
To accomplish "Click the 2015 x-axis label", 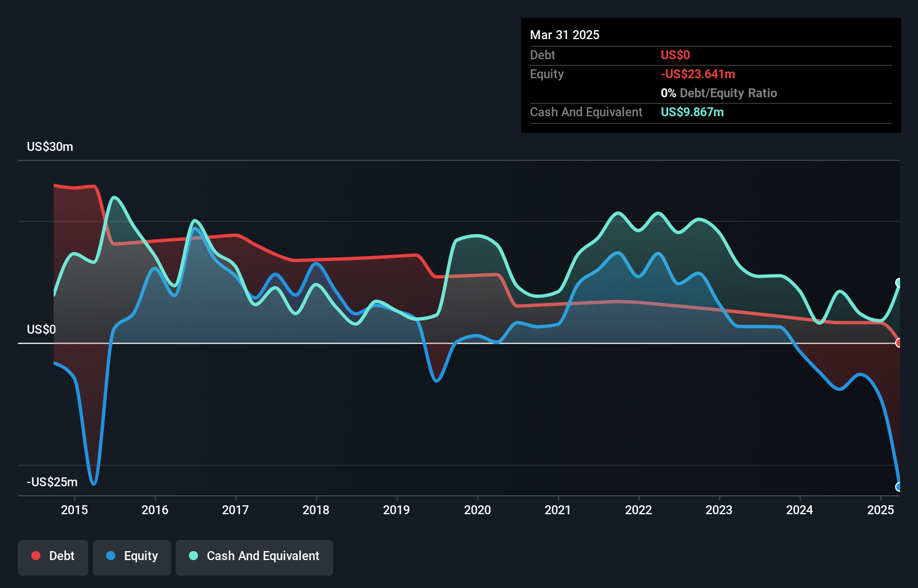I will coord(74,510).
